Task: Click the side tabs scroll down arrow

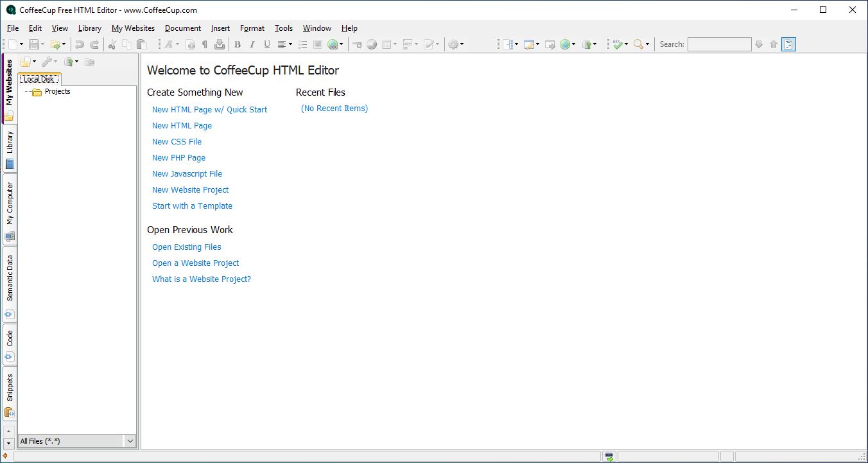Action: click(9, 443)
